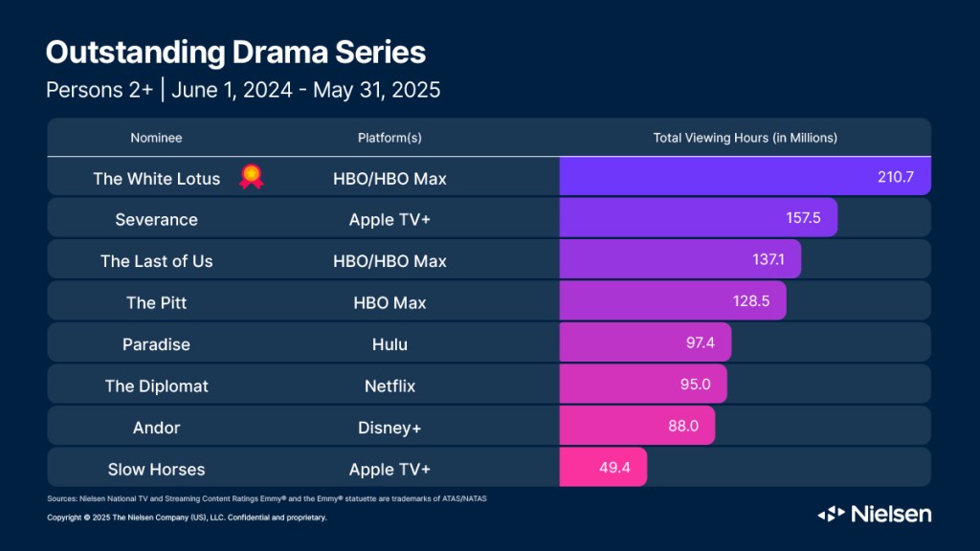Click the 88.0 bar for Andor
This screenshot has width=980, height=551.
point(636,428)
